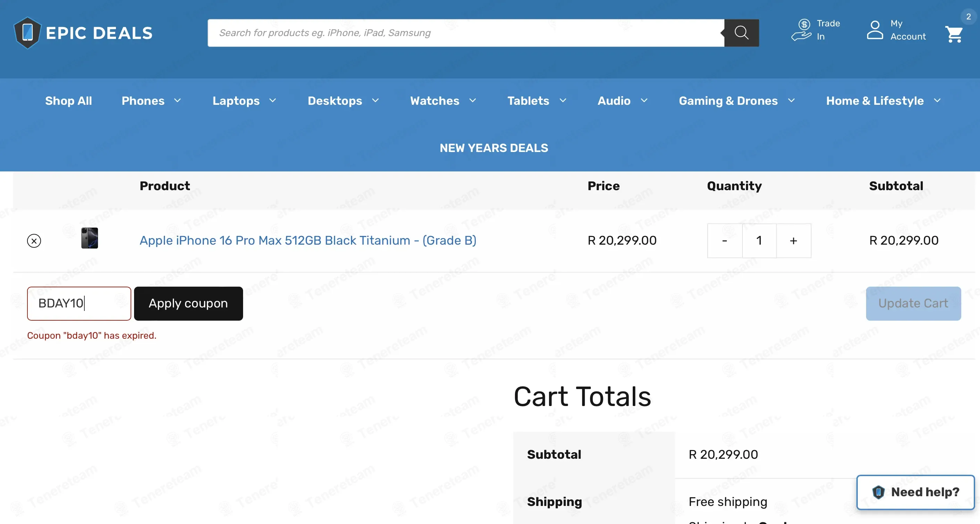This screenshot has width=980, height=524.
Task: Click the Tablets category label
Action: pos(528,101)
